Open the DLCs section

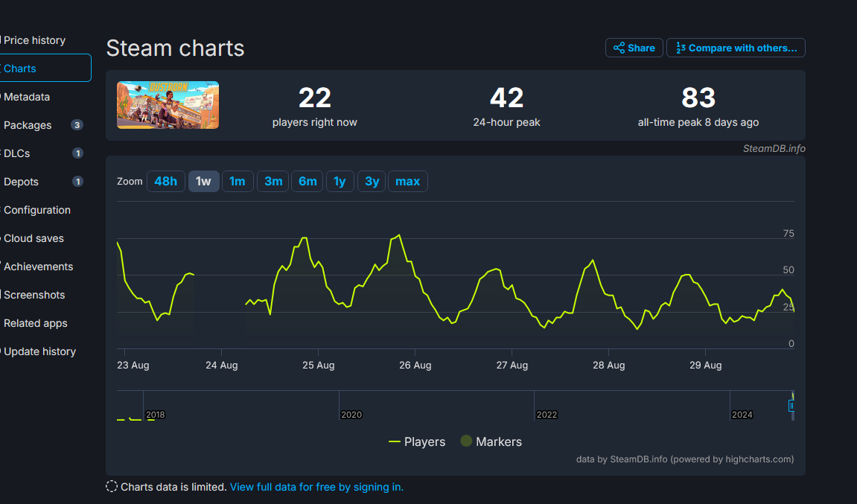16,153
